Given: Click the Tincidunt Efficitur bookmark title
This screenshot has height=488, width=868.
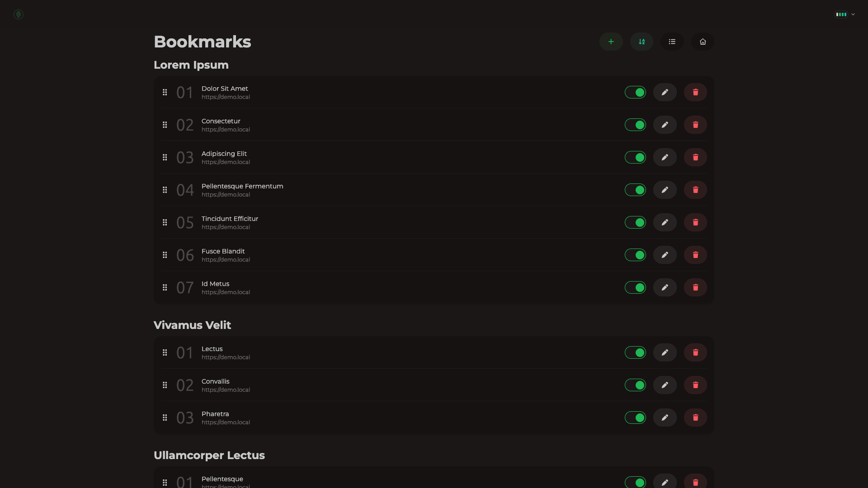Looking at the screenshot, I should click(230, 219).
